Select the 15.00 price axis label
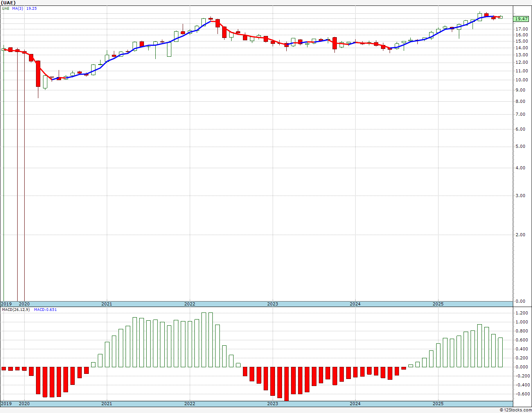Viewport: 532px width, 413px height. point(522,41)
